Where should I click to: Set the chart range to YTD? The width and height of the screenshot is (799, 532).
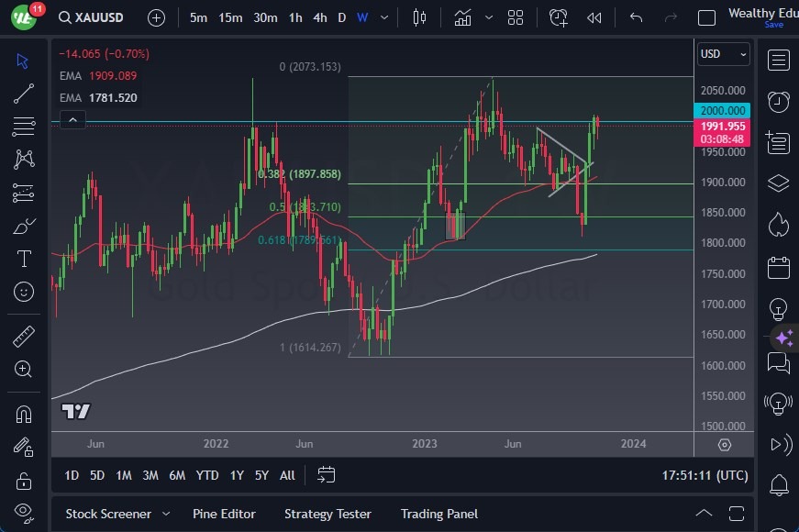click(207, 475)
